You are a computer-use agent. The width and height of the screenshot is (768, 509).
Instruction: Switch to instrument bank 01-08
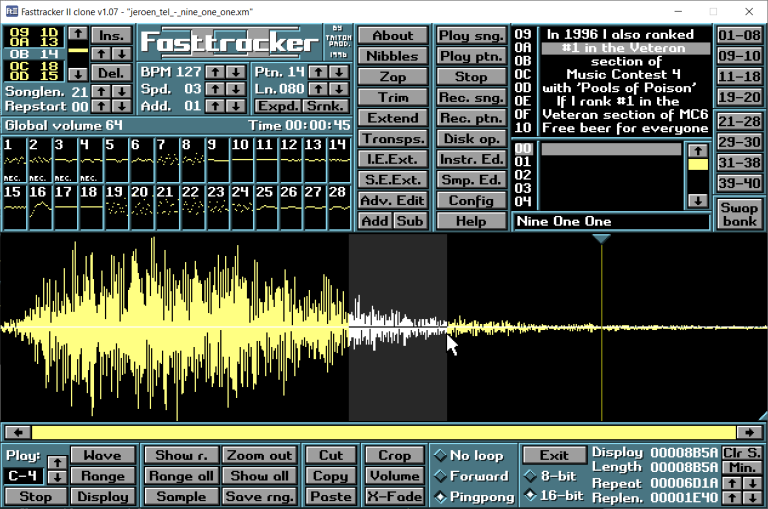tap(739, 35)
